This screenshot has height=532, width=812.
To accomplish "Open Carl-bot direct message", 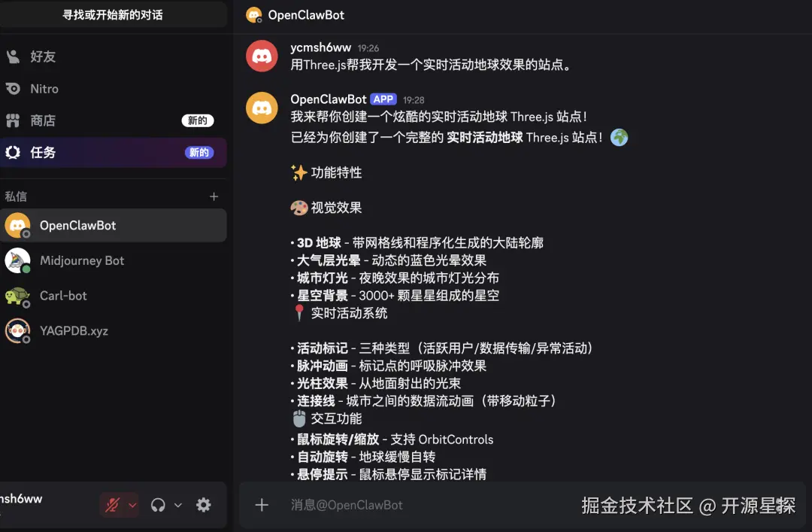I will click(113, 296).
